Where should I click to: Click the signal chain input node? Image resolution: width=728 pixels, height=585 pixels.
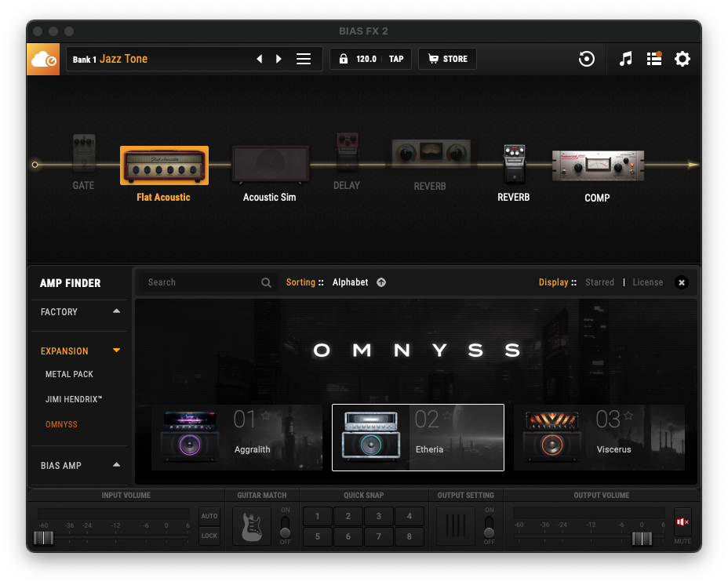point(35,165)
